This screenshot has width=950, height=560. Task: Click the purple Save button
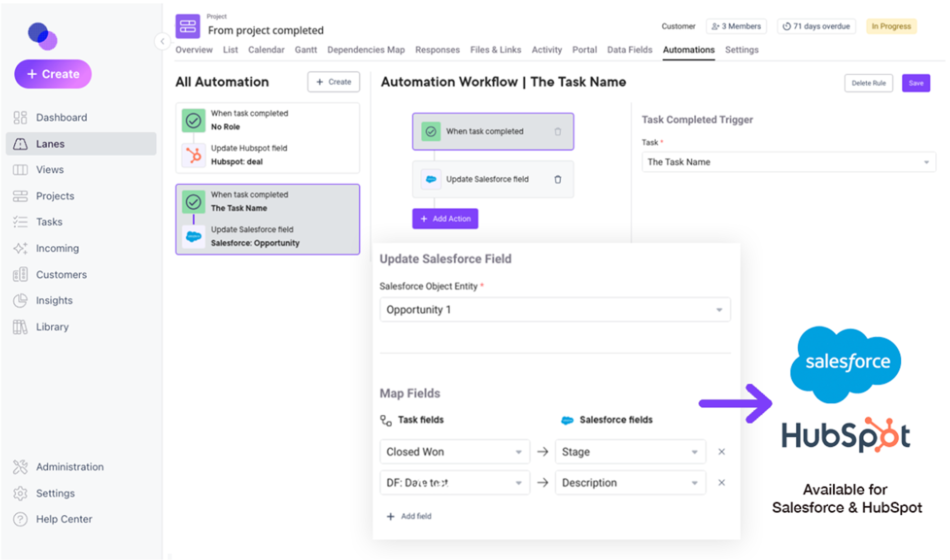[x=915, y=83]
